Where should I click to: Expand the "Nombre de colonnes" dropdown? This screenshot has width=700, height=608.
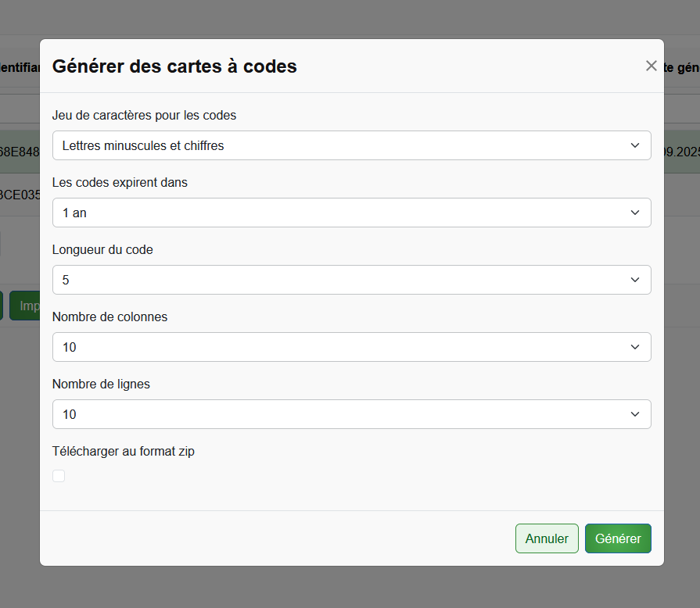351,347
